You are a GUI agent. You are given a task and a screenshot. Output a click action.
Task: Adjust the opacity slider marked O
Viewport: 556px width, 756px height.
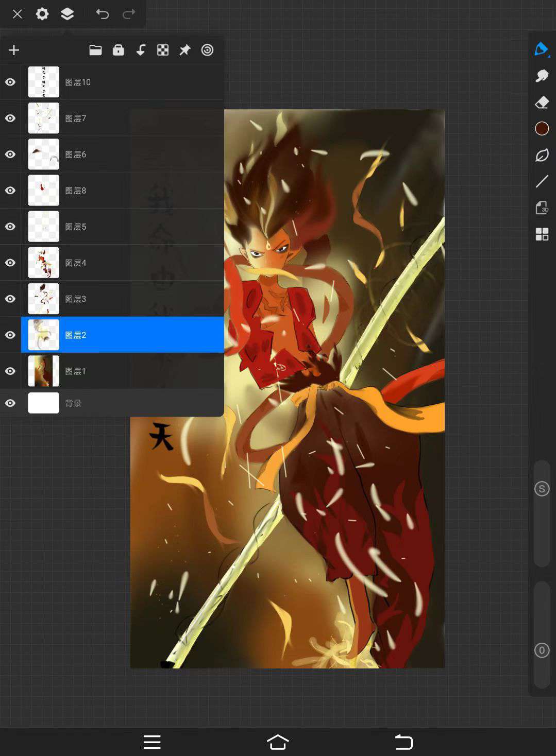[x=542, y=650]
